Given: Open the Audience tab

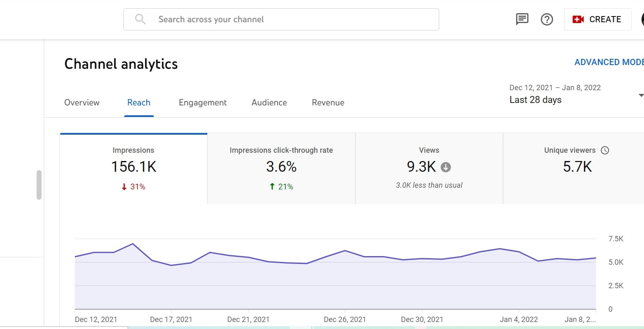Looking at the screenshot, I should point(269,103).
